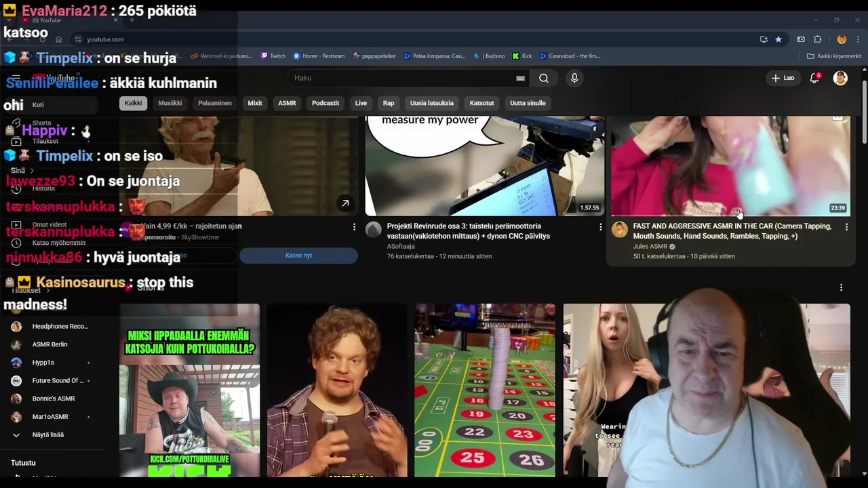This screenshot has height=488, width=868.
Task: Open the Projekti Revinrude osa 3 video title
Action: 469,231
